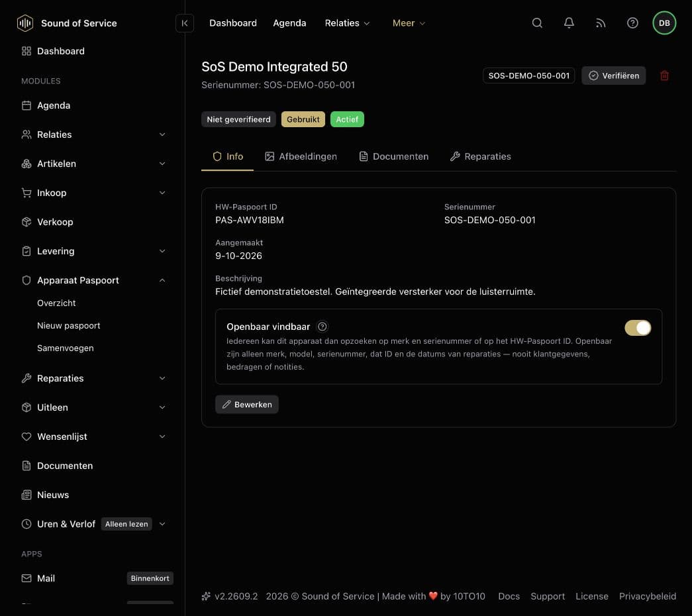Open the help question-mark icon in header

click(632, 23)
